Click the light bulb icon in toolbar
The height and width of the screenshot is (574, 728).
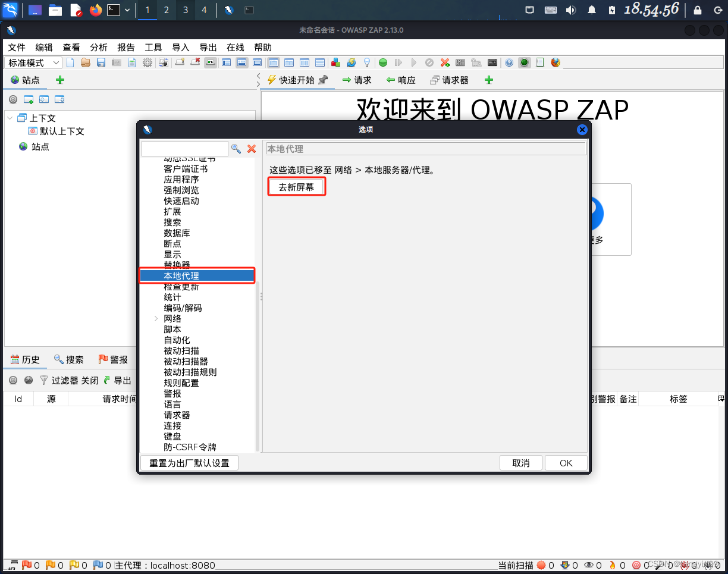pos(367,62)
